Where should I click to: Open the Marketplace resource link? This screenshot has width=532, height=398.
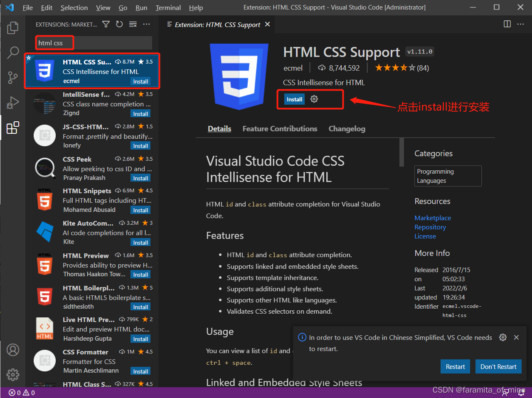tap(433, 218)
